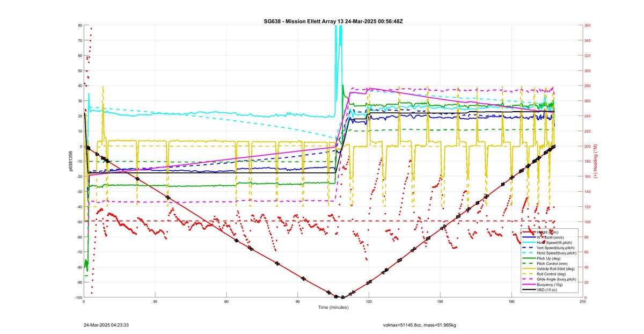The image size is (644, 334).
Task: Click the '120' tick on the time axis
Action: click(x=369, y=302)
